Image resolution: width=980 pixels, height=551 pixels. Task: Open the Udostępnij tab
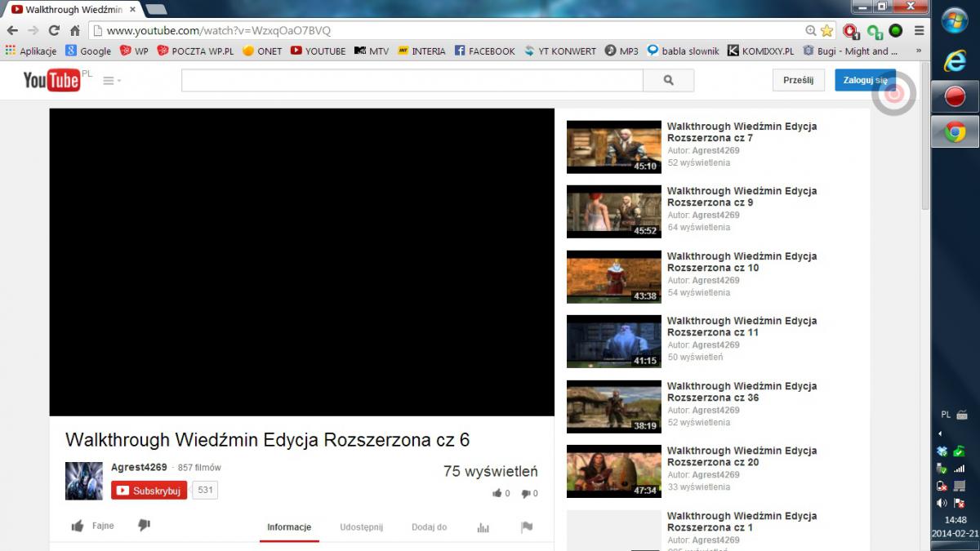point(361,527)
